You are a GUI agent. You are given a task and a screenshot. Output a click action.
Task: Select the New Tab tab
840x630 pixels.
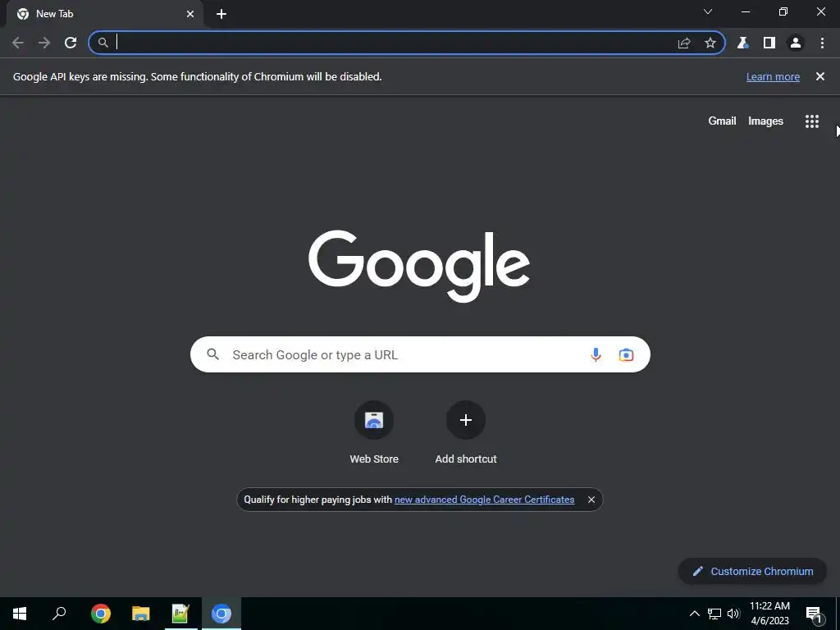coord(104,14)
